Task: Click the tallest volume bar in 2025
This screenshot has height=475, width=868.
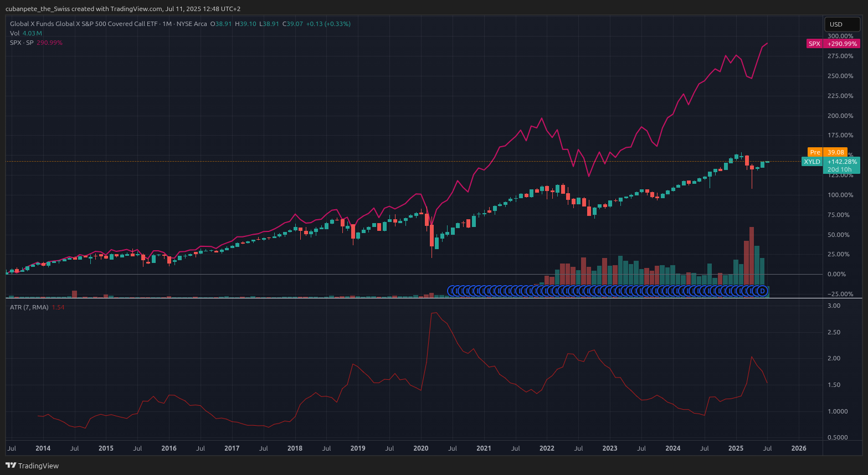Action: click(752, 255)
